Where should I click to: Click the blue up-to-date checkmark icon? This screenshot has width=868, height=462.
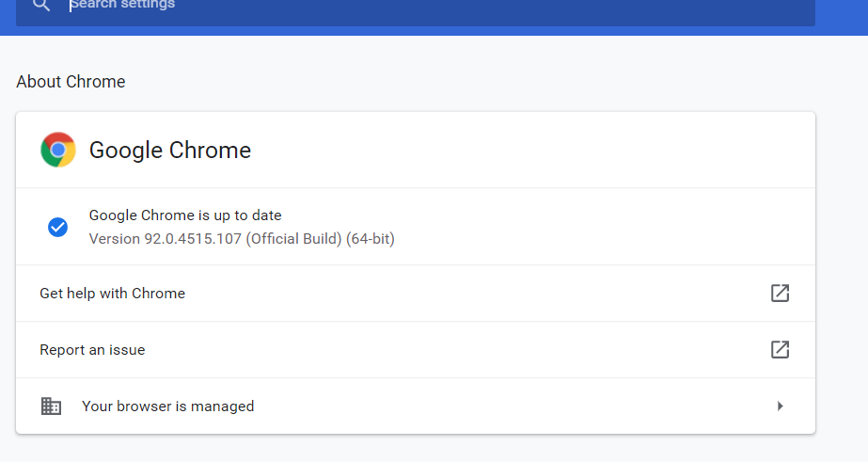(x=57, y=227)
